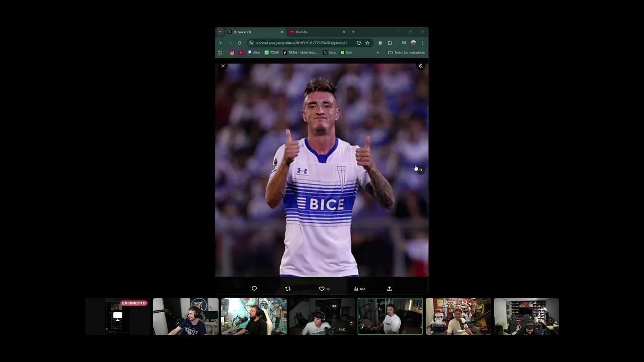Screen dimensions: 644x362
Task: Switch to the YouTube tab
Action: [x=317, y=32]
